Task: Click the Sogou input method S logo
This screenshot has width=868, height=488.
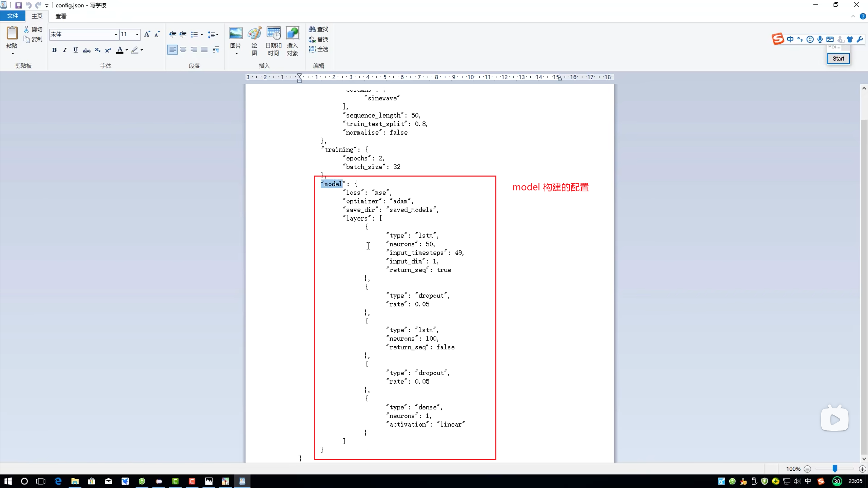Action: pyautogui.click(x=778, y=39)
